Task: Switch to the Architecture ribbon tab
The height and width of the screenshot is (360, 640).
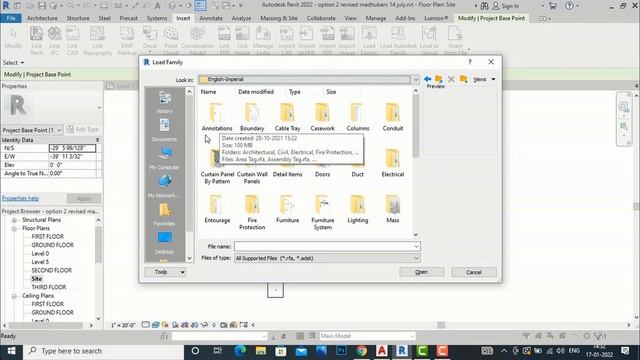Action: click(42, 18)
